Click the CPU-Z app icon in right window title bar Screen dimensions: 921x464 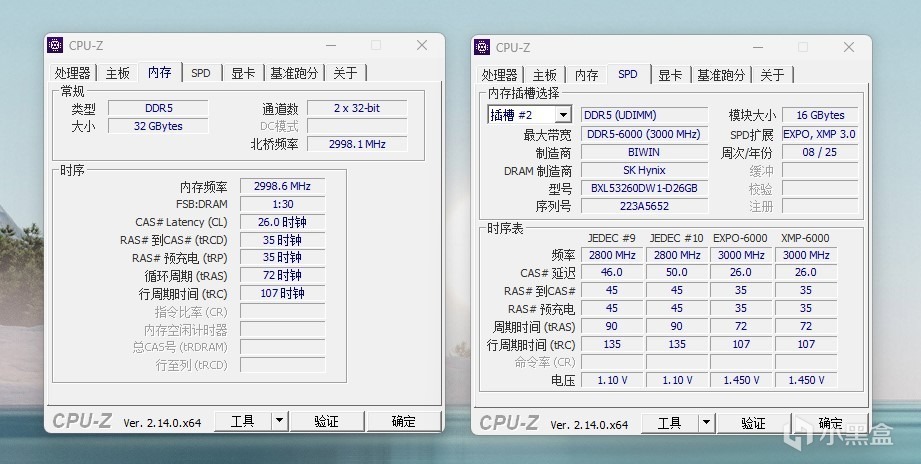pos(482,47)
